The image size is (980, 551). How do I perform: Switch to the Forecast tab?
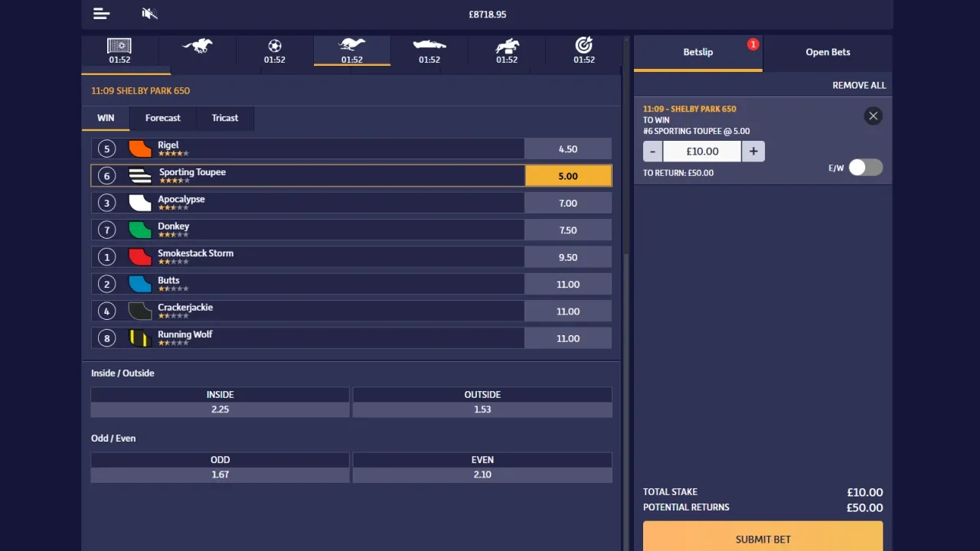(163, 118)
